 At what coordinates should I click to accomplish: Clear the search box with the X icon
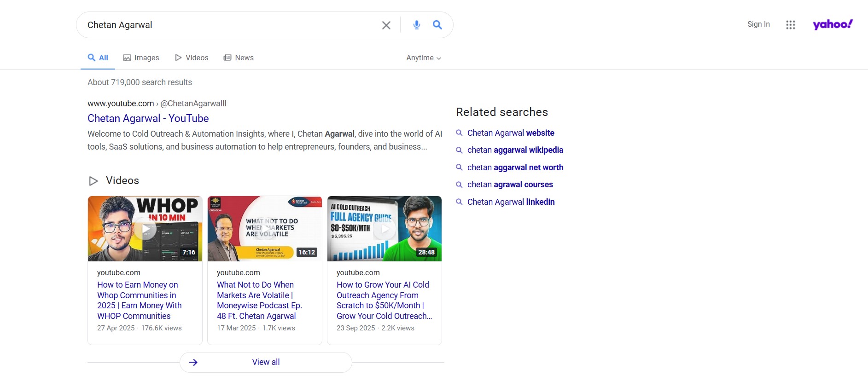coord(386,25)
